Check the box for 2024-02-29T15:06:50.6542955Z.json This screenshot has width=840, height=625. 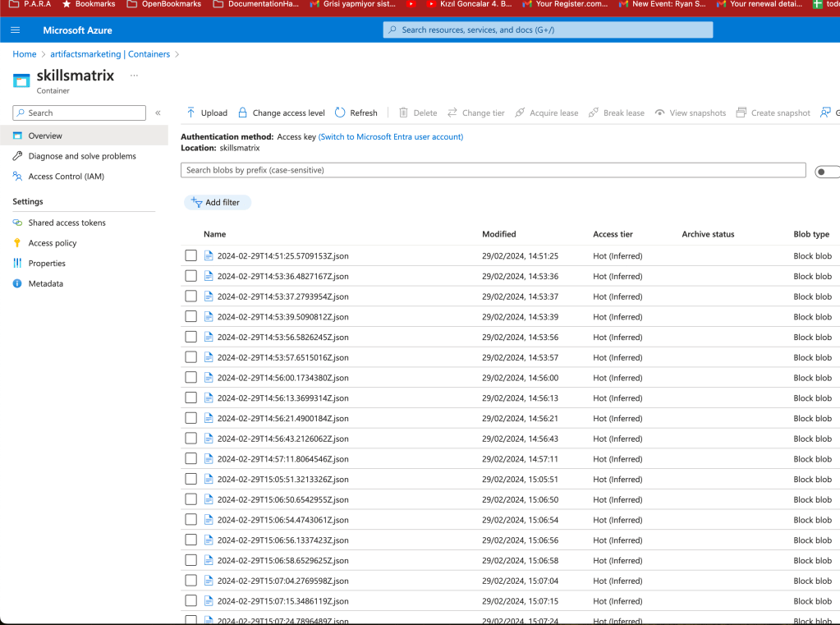190,499
